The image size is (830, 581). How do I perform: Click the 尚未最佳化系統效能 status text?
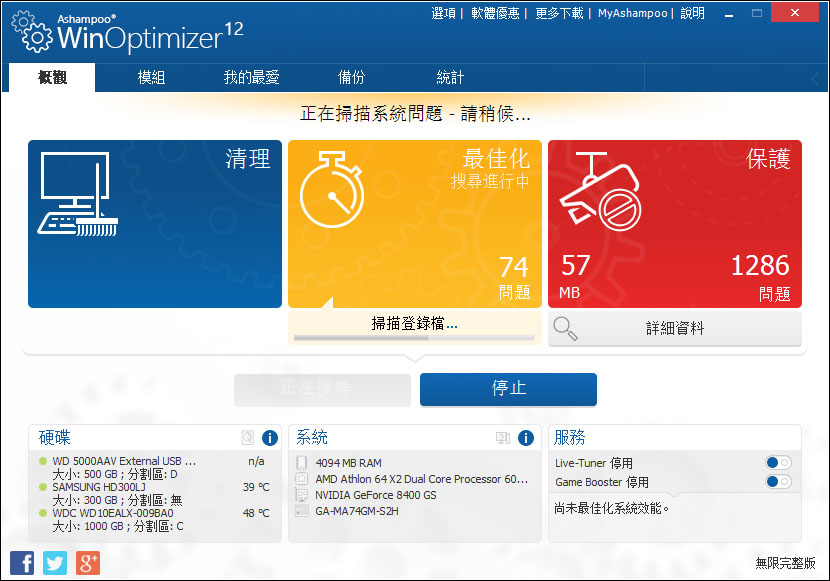[612, 509]
